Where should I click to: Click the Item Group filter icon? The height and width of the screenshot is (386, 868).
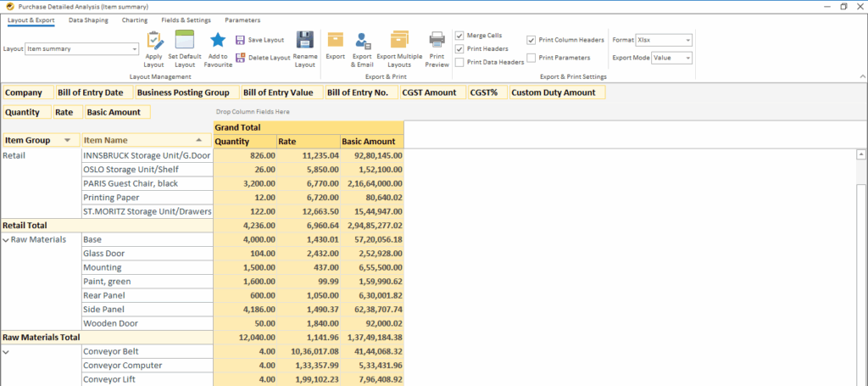pos(67,140)
